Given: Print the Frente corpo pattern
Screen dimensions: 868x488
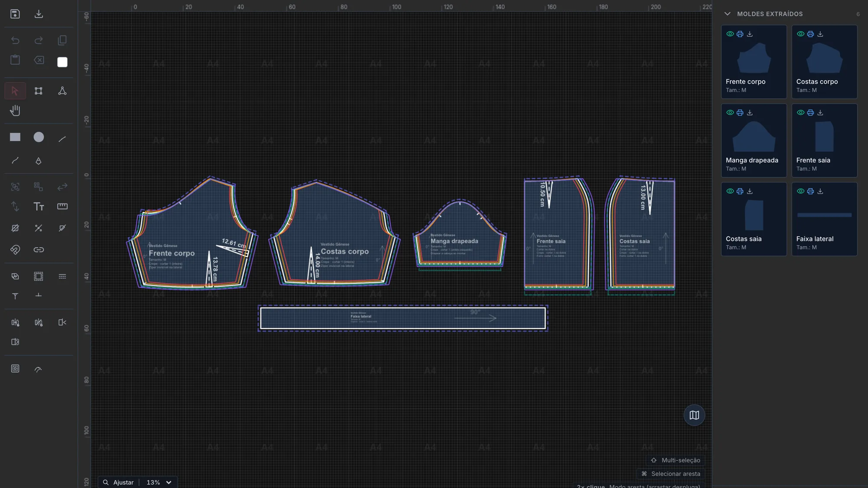Looking at the screenshot, I should point(740,34).
